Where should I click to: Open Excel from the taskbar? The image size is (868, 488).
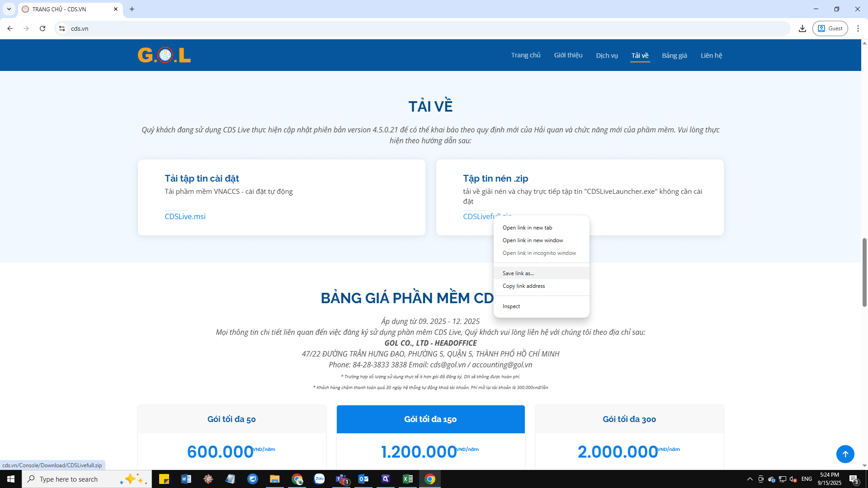(x=408, y=479)
